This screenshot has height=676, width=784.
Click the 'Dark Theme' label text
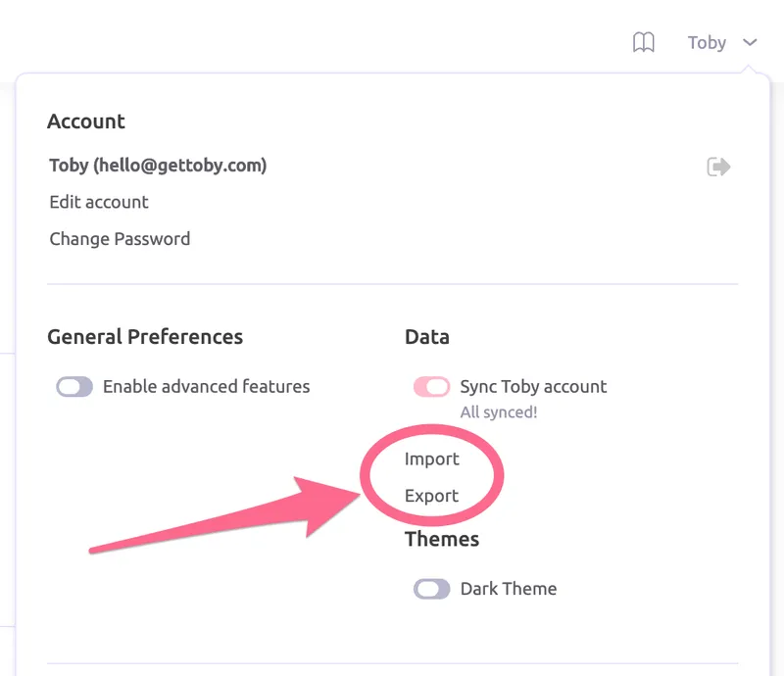(x=508, y=589)
